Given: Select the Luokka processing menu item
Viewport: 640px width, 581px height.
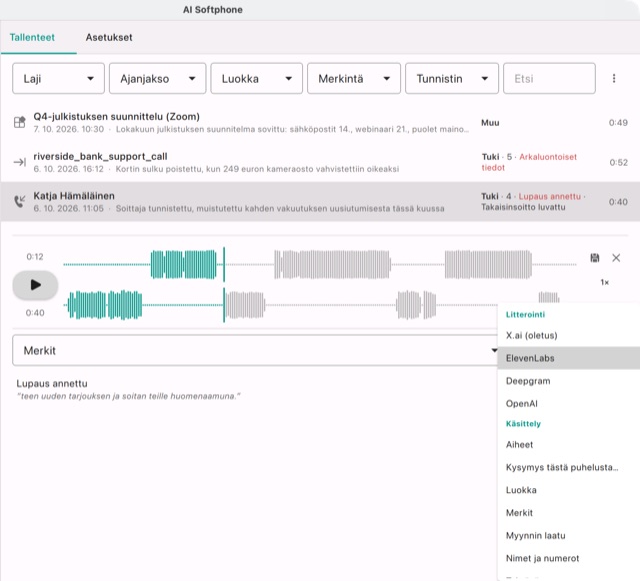Looking at the screenshot, I should pos(569,490).
